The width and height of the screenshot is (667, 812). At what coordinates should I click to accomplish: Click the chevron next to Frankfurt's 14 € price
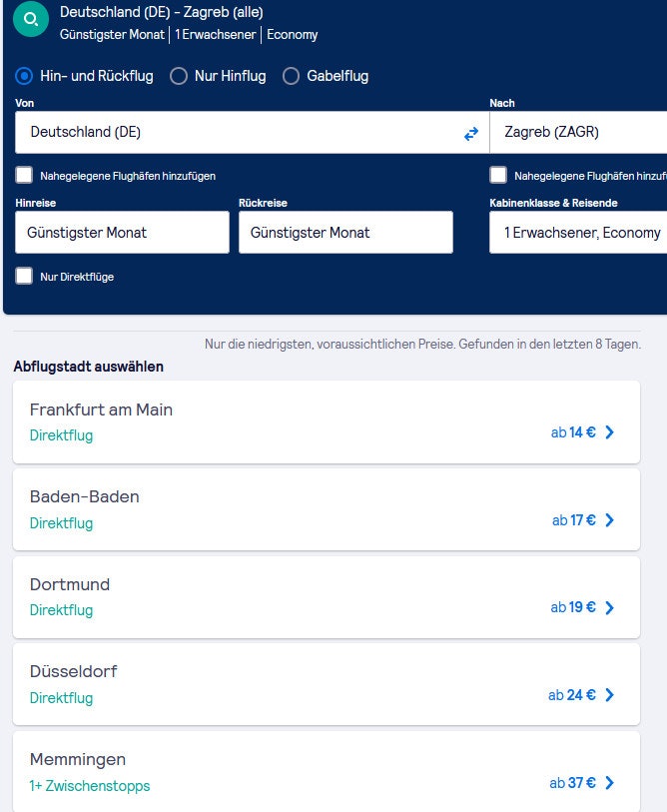[x=610, y=432]
